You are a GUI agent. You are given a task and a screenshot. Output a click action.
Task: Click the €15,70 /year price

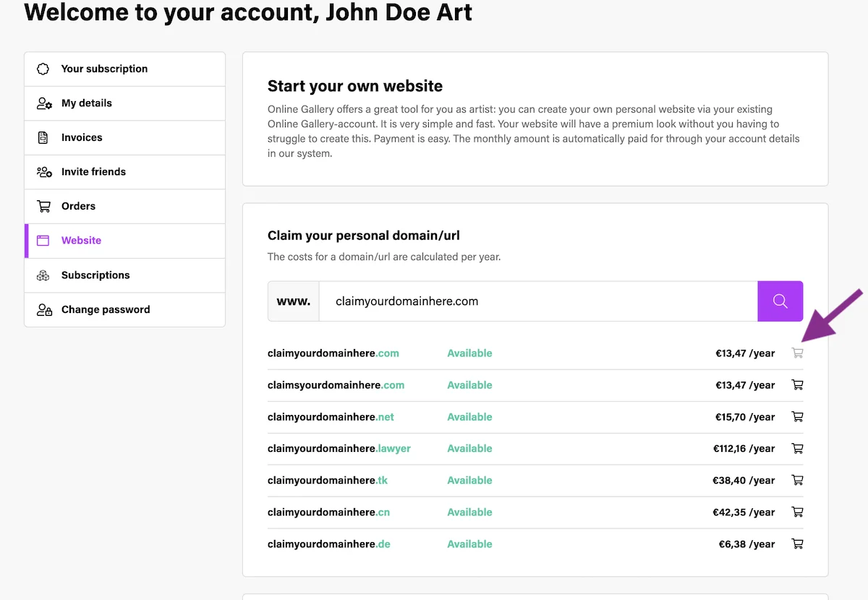pyautogui.click(x=745, y=417)
